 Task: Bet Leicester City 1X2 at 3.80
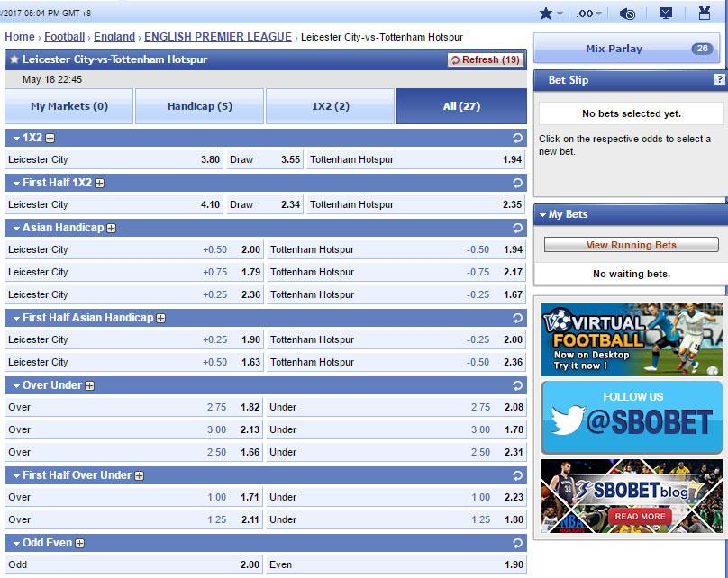click(x=114, y=159)
